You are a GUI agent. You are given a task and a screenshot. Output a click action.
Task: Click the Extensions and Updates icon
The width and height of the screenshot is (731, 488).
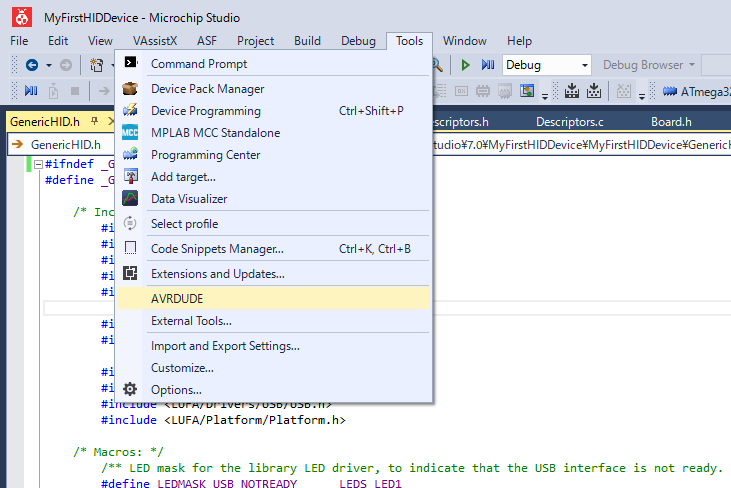coord(130,273)
